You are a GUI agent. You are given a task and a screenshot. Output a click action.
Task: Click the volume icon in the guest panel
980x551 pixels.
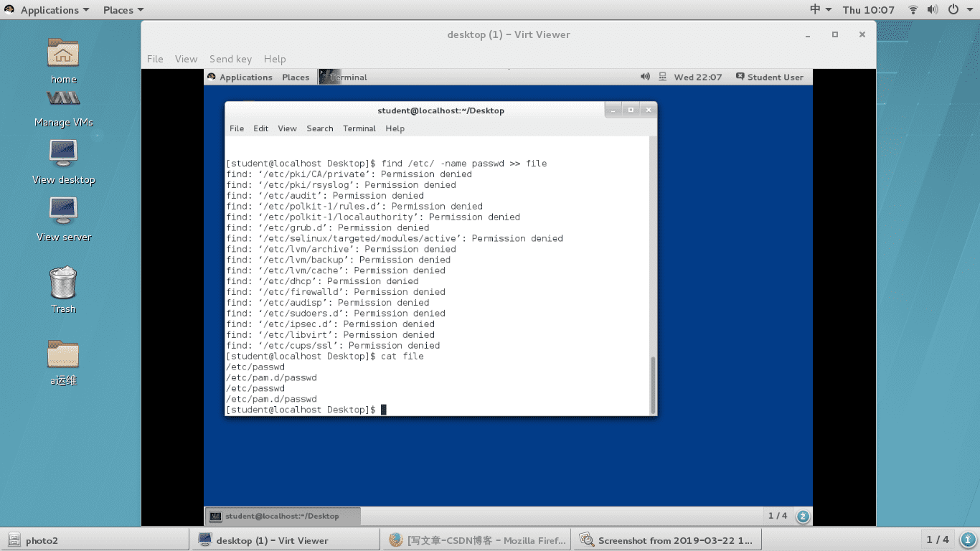644,77
